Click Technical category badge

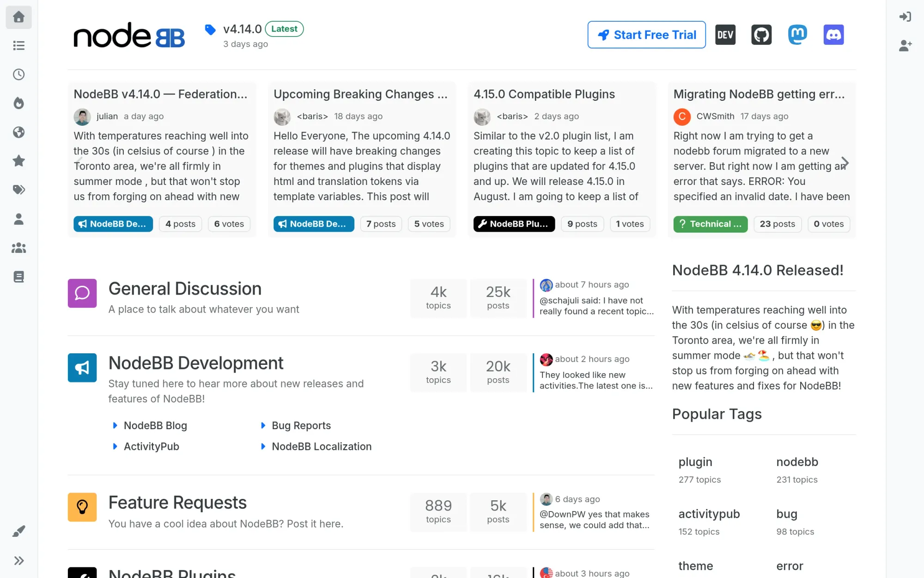coord(711,224)
